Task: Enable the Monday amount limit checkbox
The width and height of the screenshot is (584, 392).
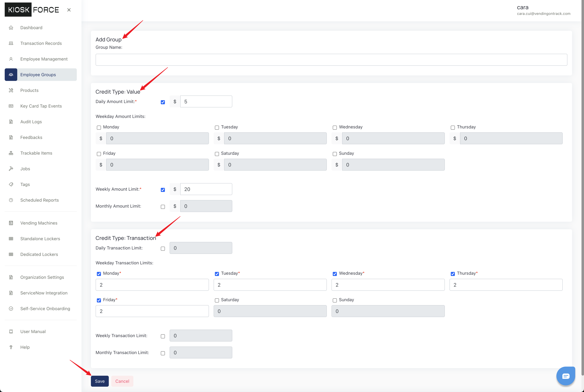Action: (99, 127)
